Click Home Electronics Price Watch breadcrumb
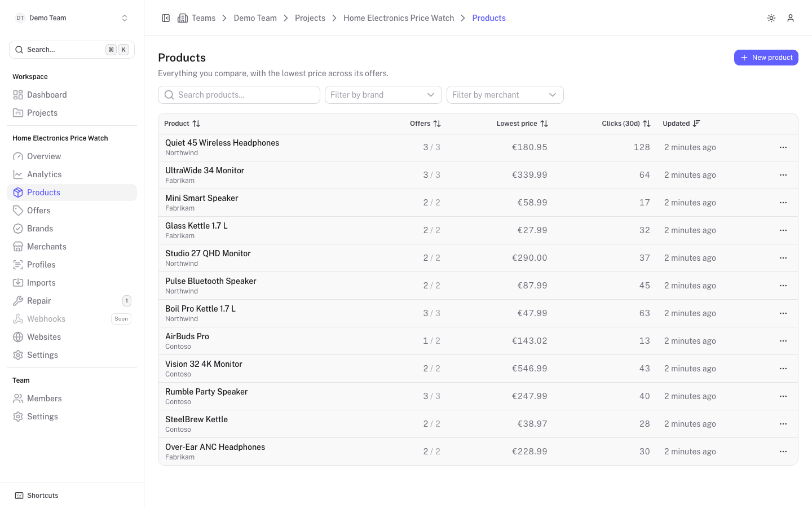The image size is (812, 508). point(399,18)
